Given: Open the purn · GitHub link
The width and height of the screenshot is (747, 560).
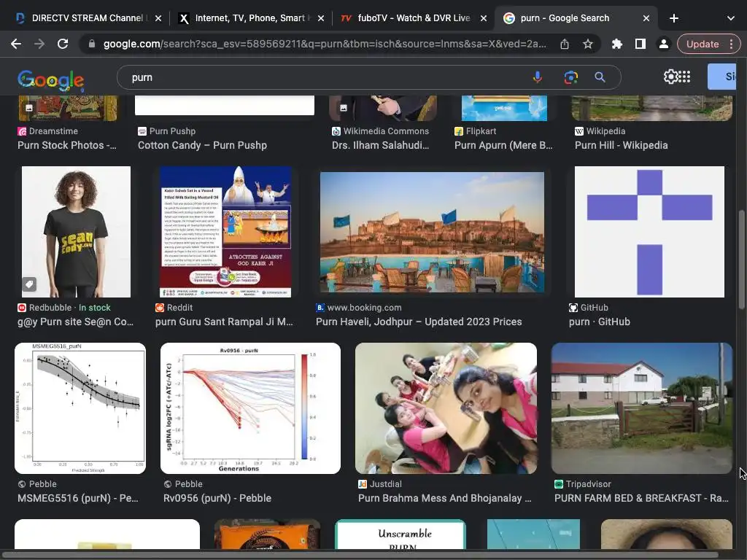Looking at the screenshot, I should pos(600,322).
